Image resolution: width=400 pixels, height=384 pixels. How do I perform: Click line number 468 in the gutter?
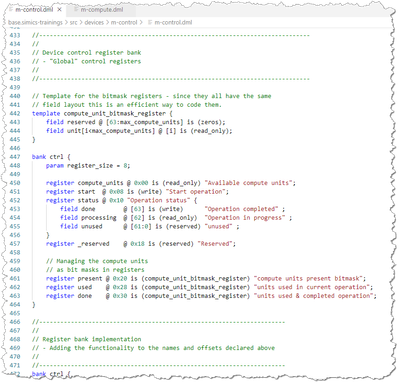pyautogui.click(x=15, y=339)
